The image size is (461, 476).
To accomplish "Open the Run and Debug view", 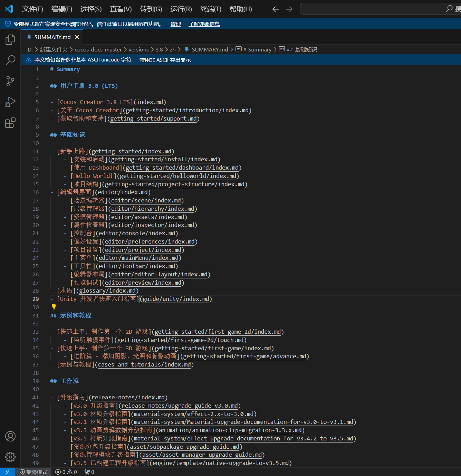I will [x=10, y=102].
